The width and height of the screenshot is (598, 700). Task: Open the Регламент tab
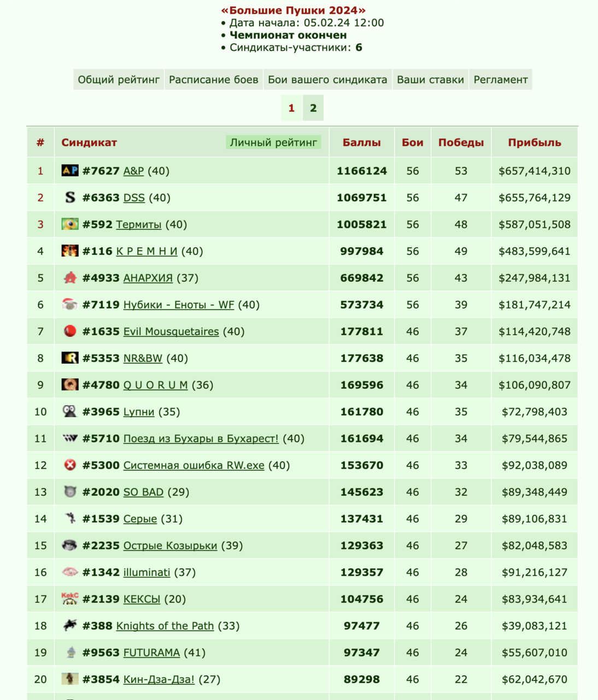[501, 79]
